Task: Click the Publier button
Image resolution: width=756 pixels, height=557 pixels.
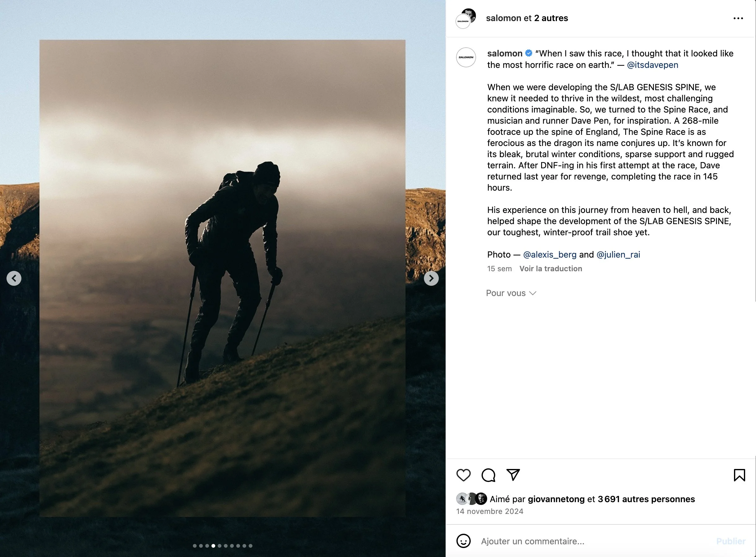Action: point(731,541)
